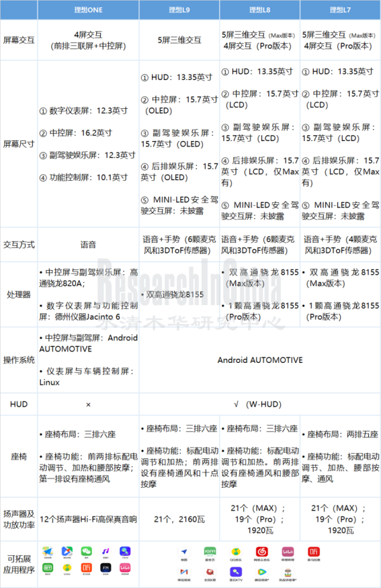Click the 操作系统 row label
This screenshot has width=381, height=588.
pos(19,360)
